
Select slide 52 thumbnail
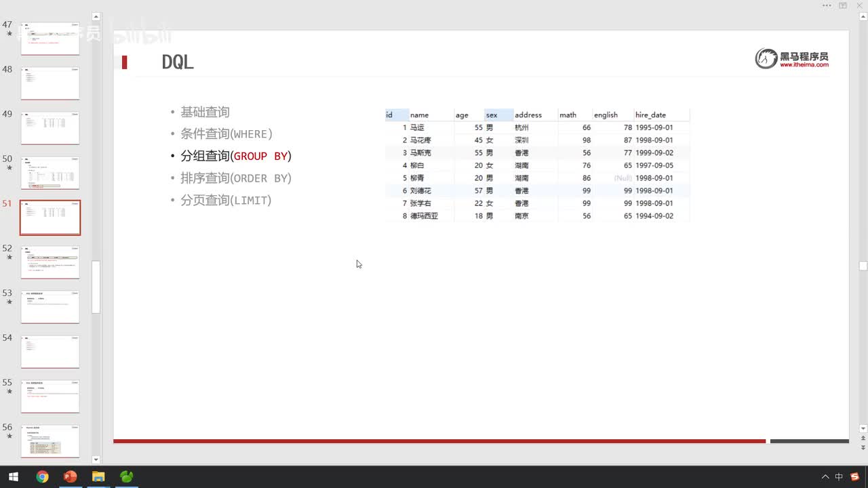click(50, 262)
